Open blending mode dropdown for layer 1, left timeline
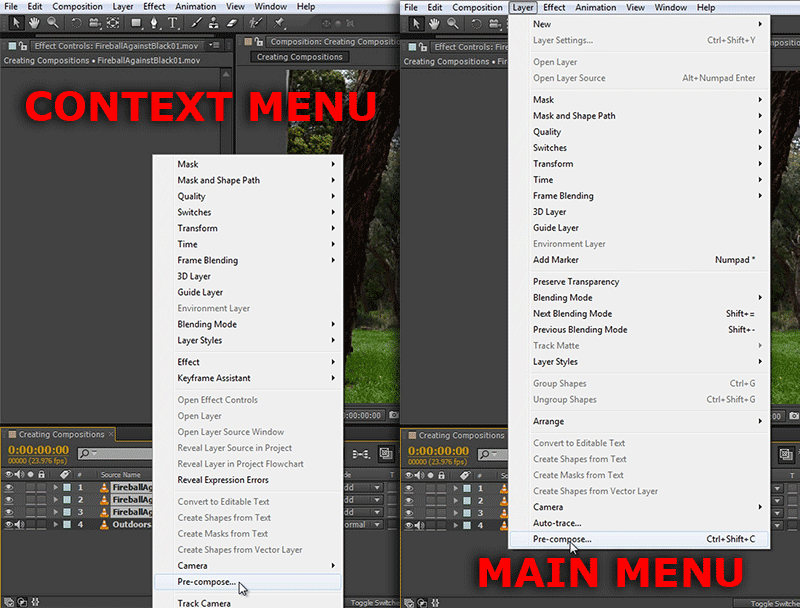The width and height of the screenshot is (800, 608). [x=364, y=487]
